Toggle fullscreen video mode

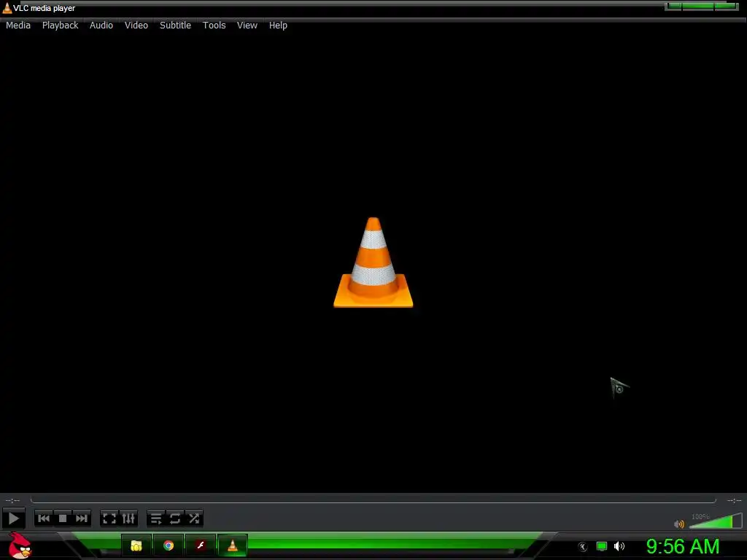(109, 518)
